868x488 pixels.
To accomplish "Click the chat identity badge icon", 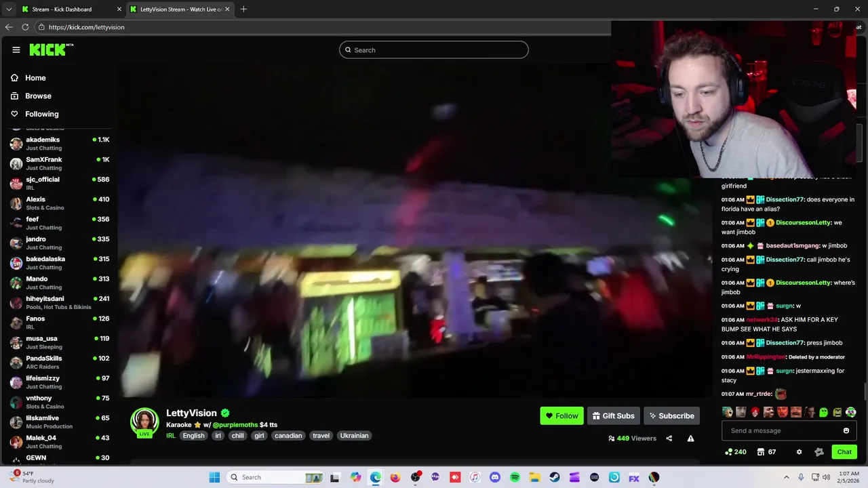I will tap(818, 452).
